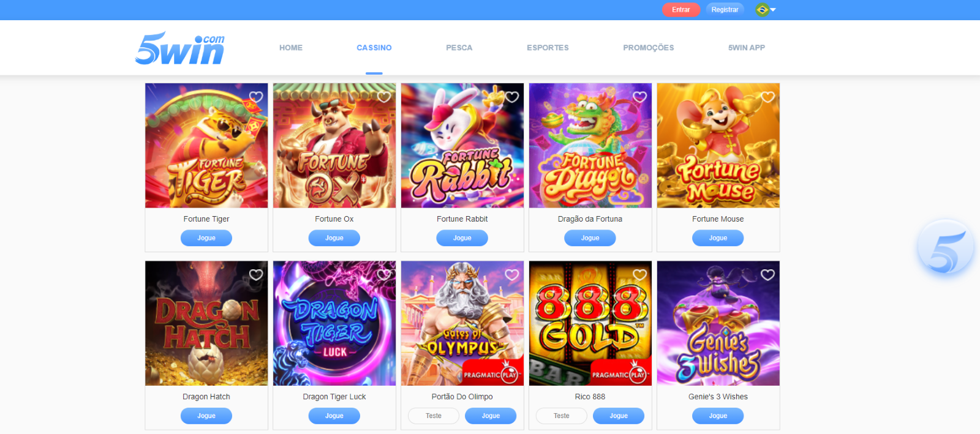980x434 pixels.
Task: Expand language selector arrow
Action: (x=773, y=10)
